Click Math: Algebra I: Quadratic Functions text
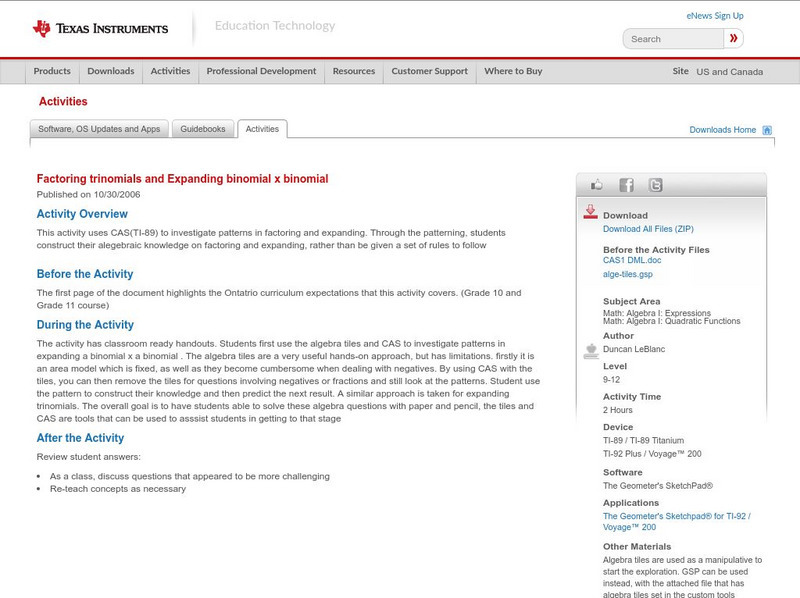Image resolution: width=800 pixels, height=598 pixels. pos(671,321)
